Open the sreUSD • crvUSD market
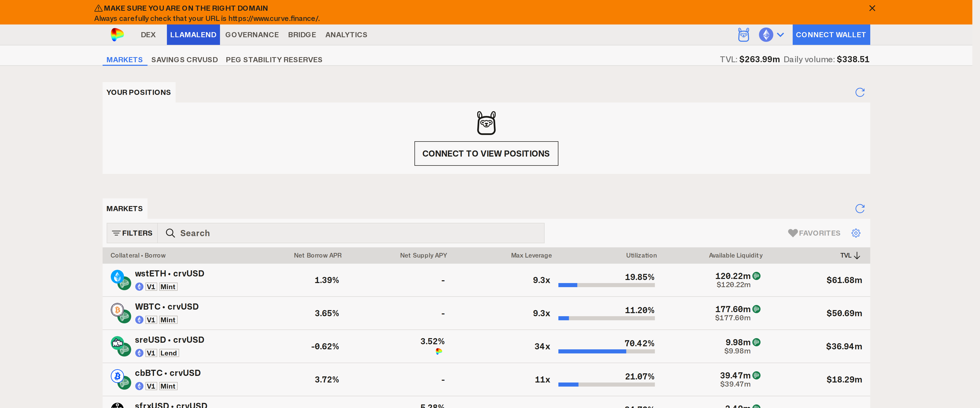Screen dimensions: 980x408 (x=169, y=340)
